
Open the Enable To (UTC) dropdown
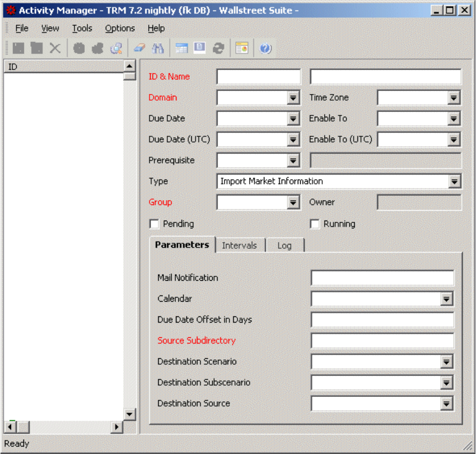(x=453, y=139)
